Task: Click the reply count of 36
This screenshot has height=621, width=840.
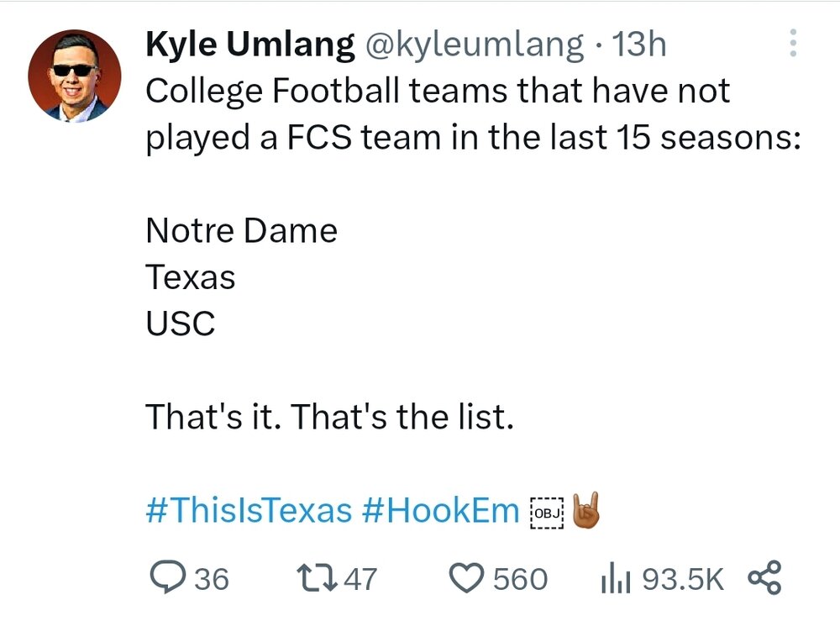Action: [212, 579]
